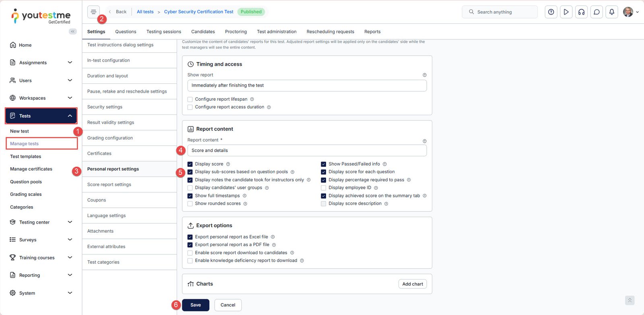Click the play tutorial icon
This screenshot has width=644, height=315.
pos(566,12)
